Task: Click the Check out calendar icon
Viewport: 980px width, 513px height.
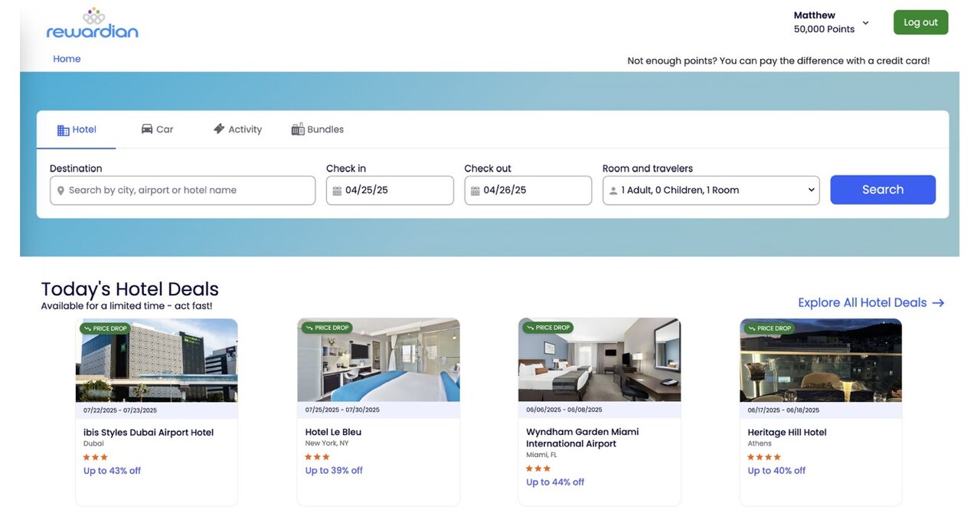Action: 475,191
